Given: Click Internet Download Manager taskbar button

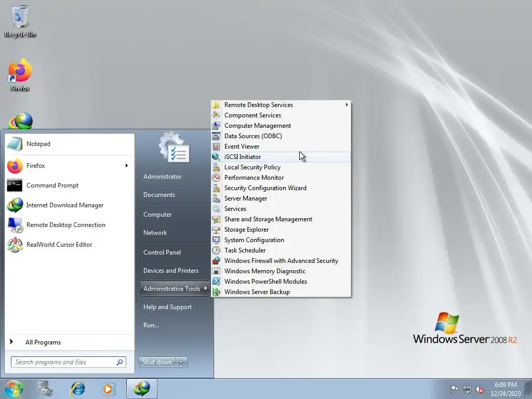Looking at the screenshot, I should pyautogui.click(x=142, y=389).
